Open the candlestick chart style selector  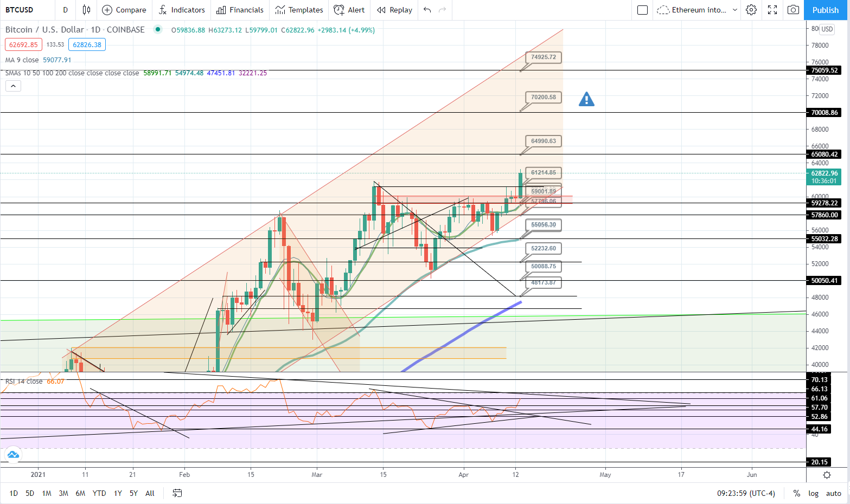coord(86,10)
